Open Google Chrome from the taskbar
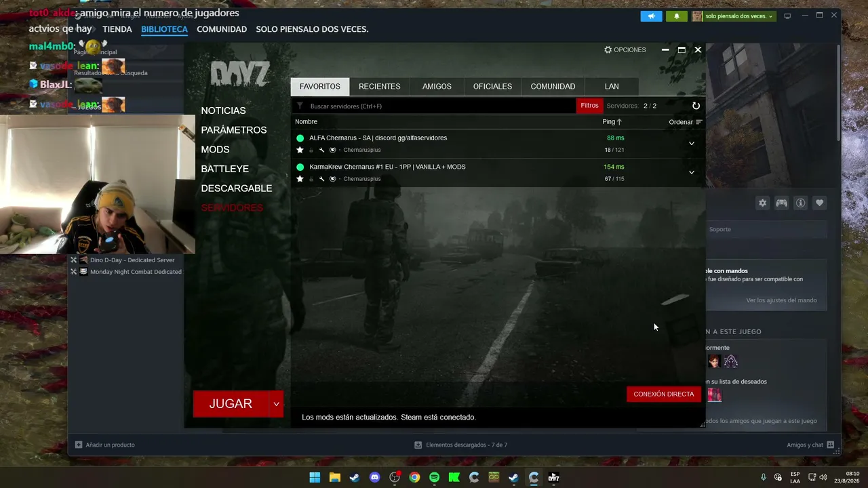 pyautogui.click(x=414, y=478)
